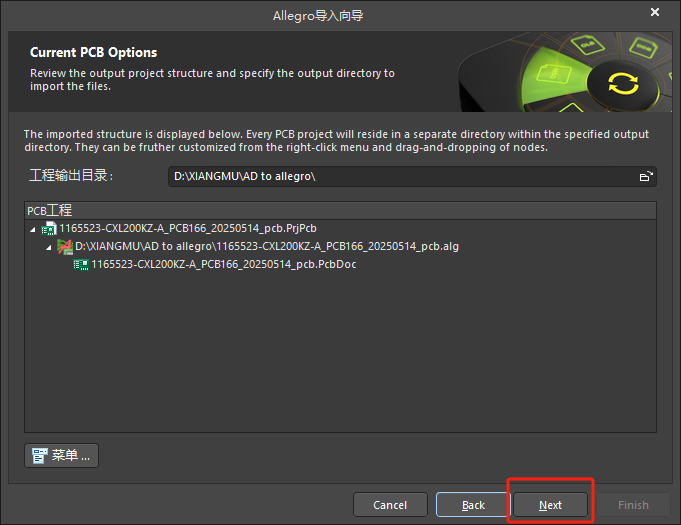Image resolution: width=681 pixels, height=525 pixels.
Task: Open the 菜单 menu button
Action: (61, 456)
